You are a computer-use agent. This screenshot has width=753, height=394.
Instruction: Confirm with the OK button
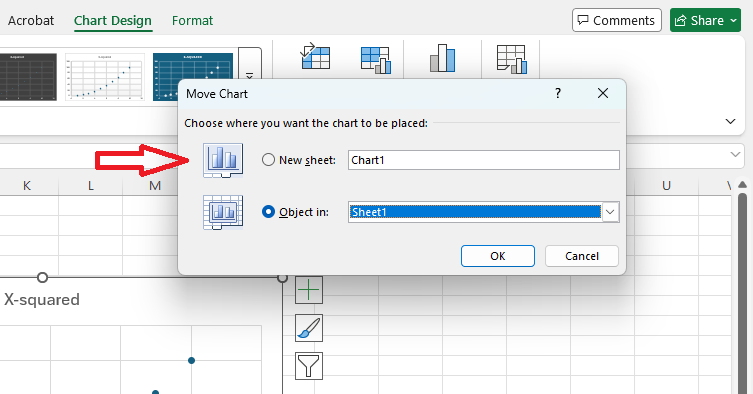click(x=498, y=256)
